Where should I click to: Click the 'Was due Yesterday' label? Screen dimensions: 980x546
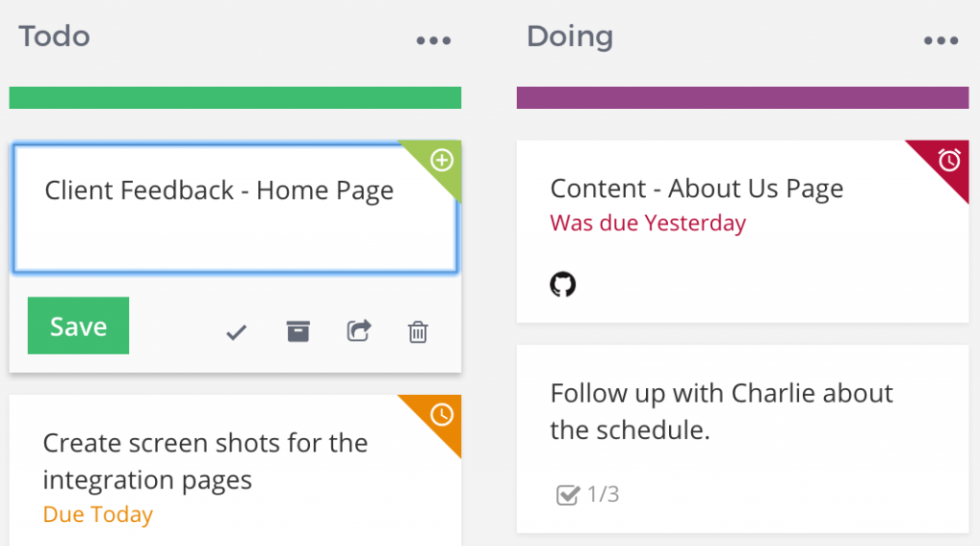tap(648, 223)
